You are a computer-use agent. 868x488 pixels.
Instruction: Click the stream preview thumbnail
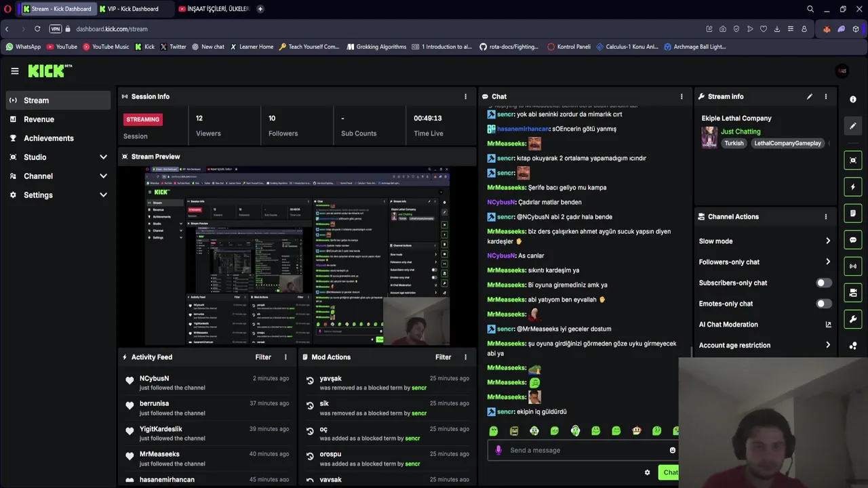coord(297,256)
